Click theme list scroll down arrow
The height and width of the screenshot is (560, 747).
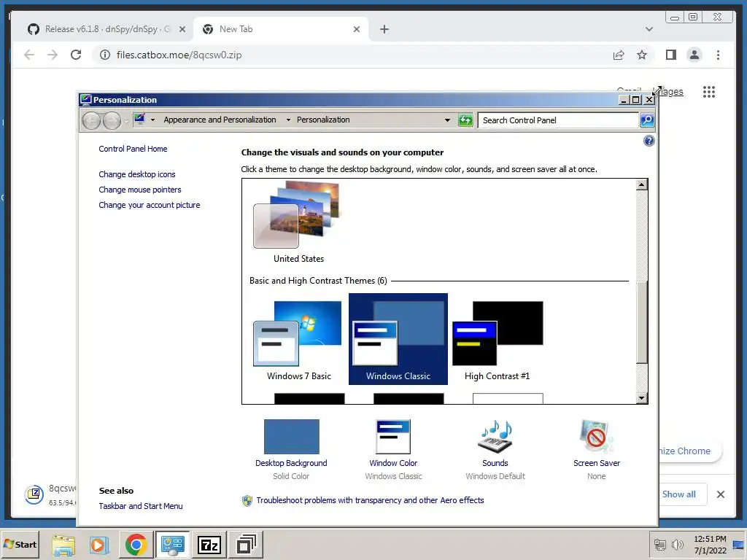click(x=642, y=398)
